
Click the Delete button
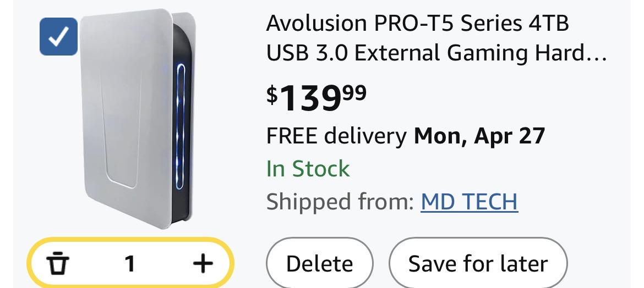click(319, 264)
